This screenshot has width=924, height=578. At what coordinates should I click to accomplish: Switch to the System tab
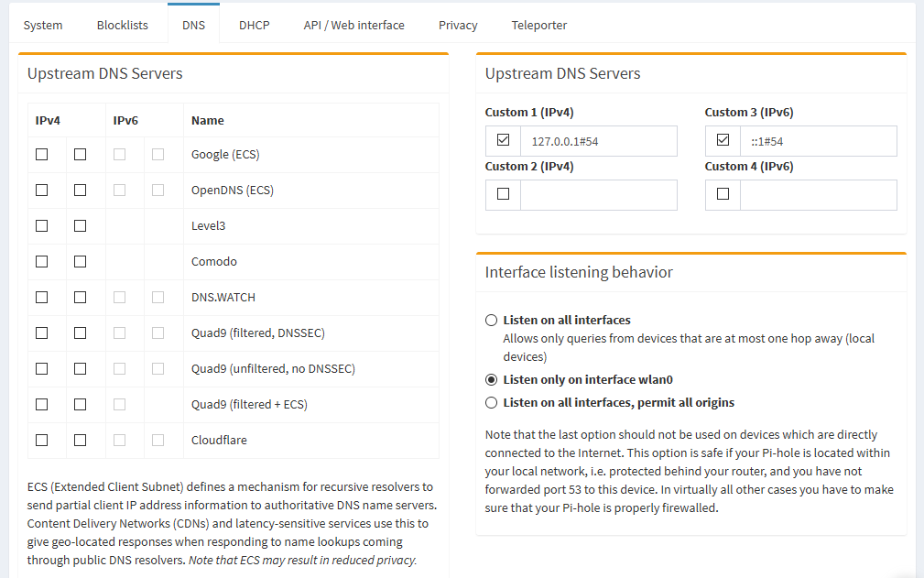tap(43, 25)
